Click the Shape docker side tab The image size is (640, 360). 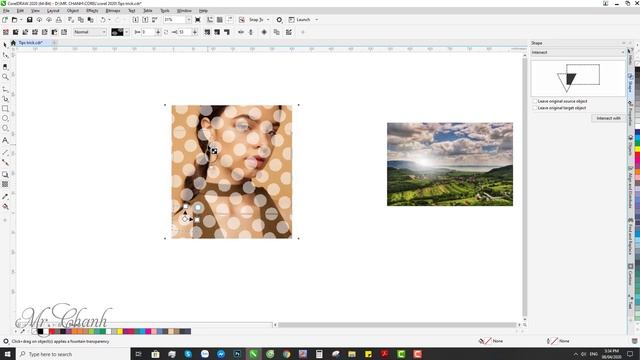(x=630, y=84)
